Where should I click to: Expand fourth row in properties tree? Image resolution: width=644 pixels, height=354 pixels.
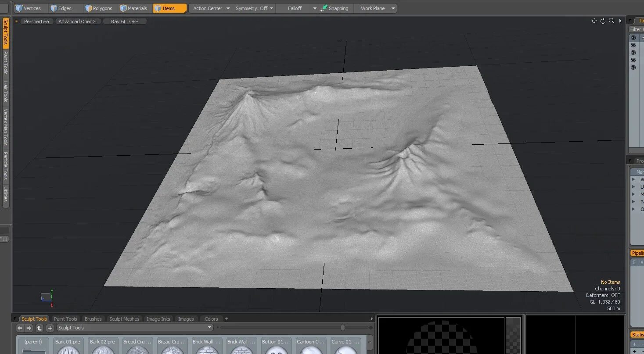(x=633, y=201)
